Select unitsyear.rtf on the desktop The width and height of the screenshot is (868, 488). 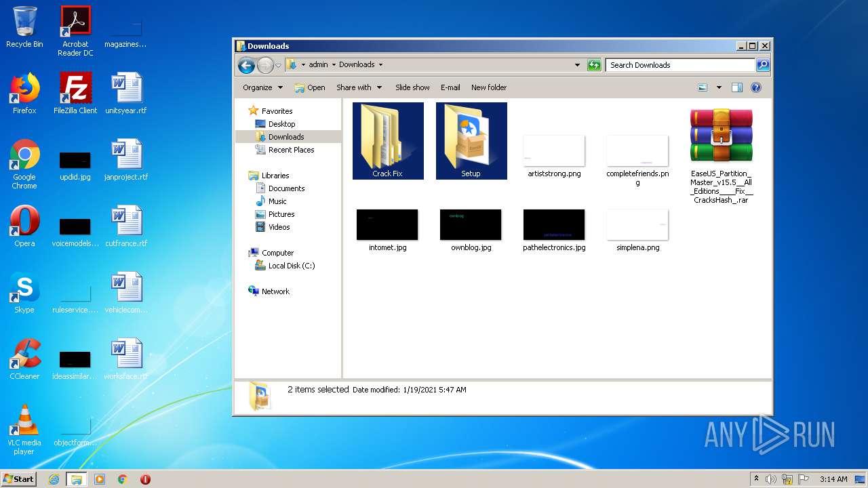[126, 94]
